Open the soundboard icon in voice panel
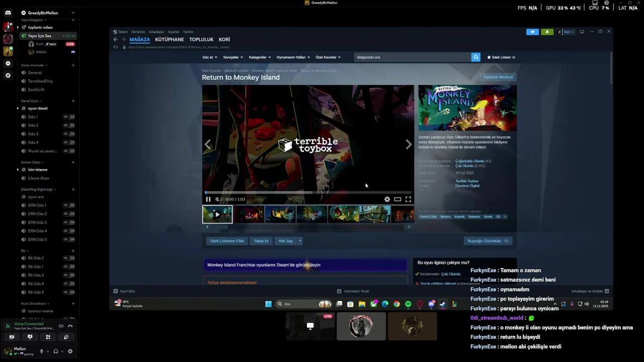 [66, 337]
